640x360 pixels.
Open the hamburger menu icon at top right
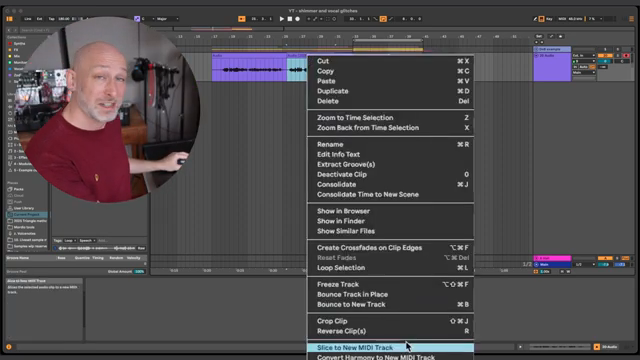point(631,19)
